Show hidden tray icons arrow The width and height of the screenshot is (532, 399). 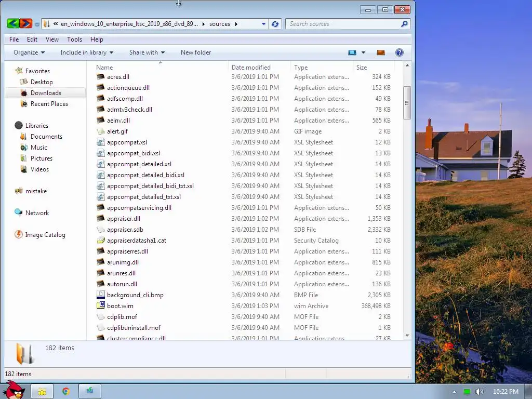454,392
